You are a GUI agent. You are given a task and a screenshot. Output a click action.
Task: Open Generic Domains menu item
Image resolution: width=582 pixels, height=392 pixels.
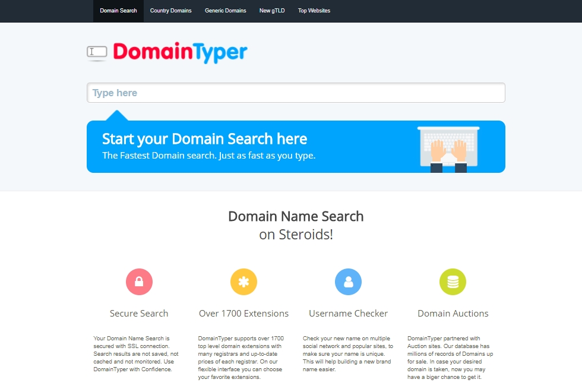pos(225,11)
